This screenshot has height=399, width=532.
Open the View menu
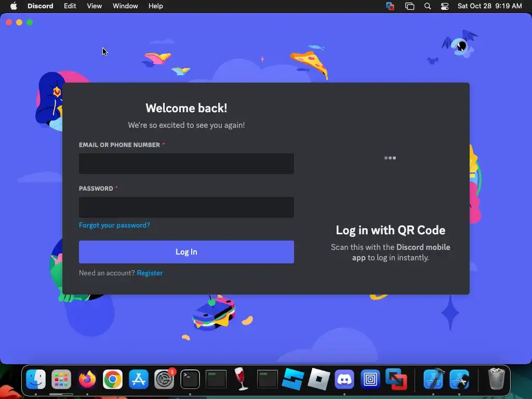pyautogui.click(x=95, y=6)
